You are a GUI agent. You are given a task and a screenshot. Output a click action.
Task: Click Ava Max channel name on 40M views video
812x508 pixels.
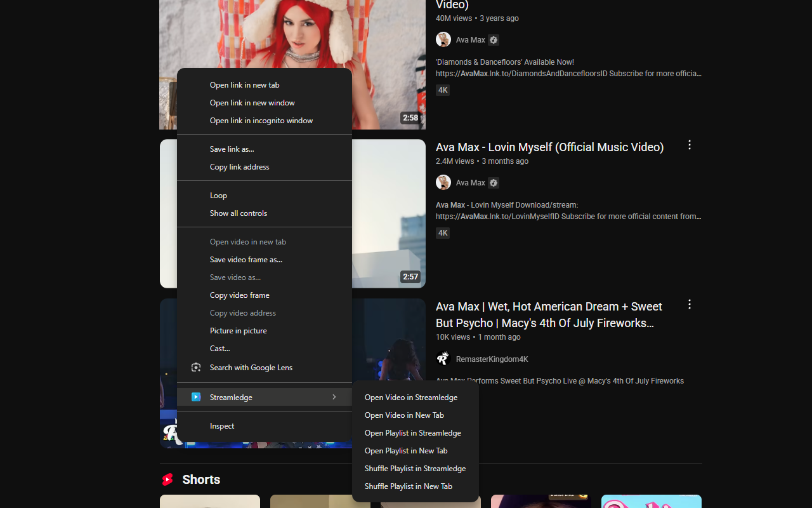tap(471, 40)
